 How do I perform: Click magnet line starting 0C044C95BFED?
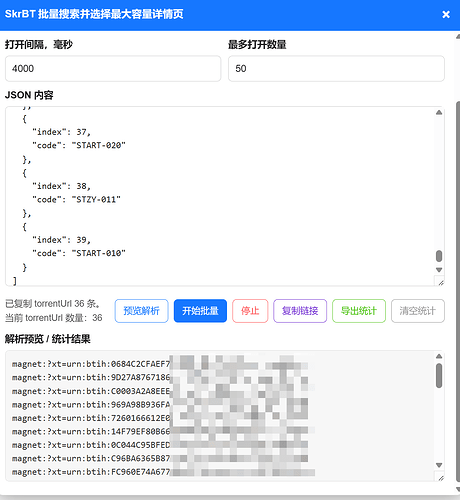pyautogui.click(x=160, y=445)
